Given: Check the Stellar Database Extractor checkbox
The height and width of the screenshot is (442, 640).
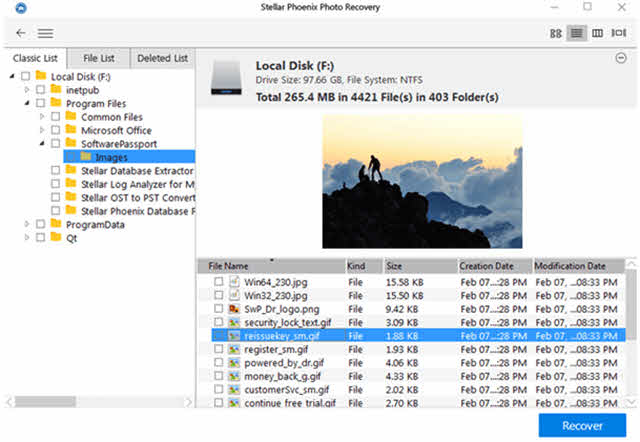Looking at the screenshot, I should click(x=56, y=170).
